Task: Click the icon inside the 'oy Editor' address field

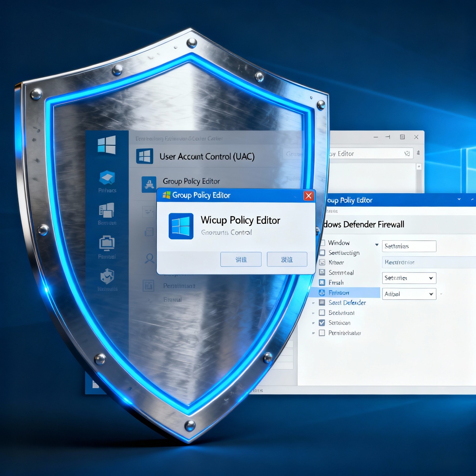Action: [407, 154]
